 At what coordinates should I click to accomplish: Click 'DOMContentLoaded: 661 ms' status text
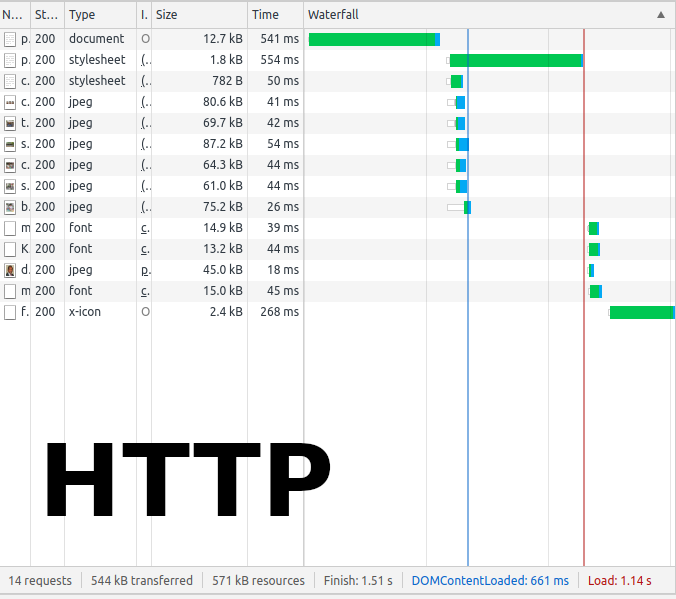coord(490,581)
